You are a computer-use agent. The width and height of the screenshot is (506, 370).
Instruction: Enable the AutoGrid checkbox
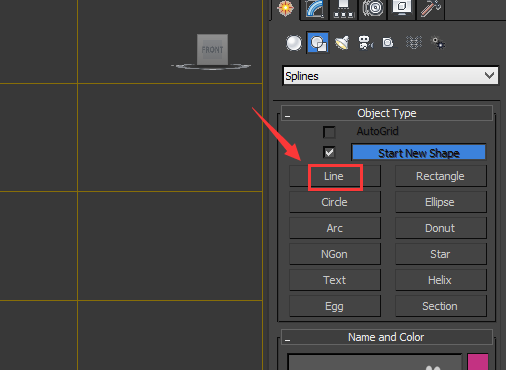coord(329,132)
